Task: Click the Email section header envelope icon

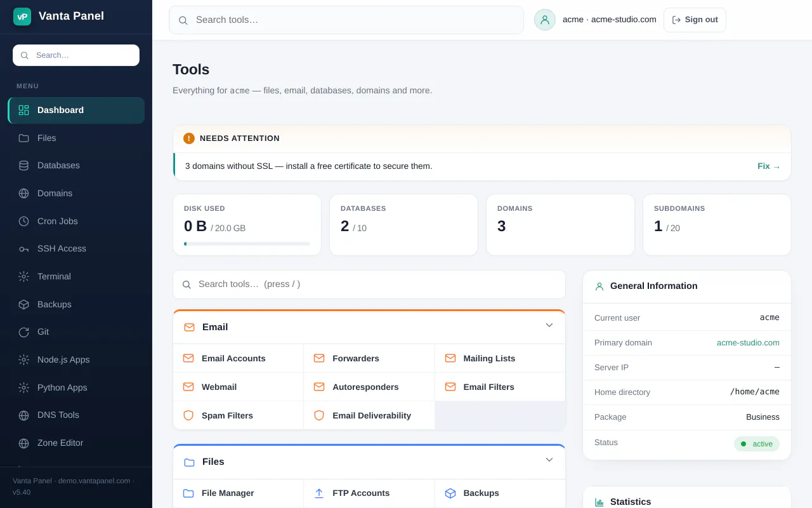Action: pos(189,327)
